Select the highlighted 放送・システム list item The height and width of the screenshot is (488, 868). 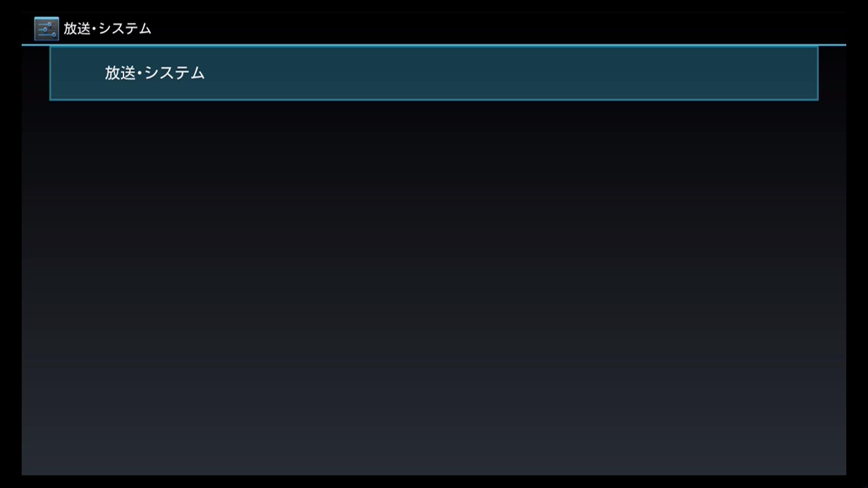[434, 73]
